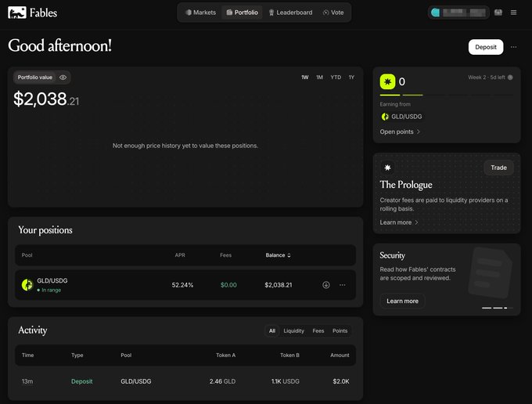The height and width of the screenshot is (404, 532).
Task: Click the chevron next to Prologue Learn more
Action: click(x=417, y=222)
